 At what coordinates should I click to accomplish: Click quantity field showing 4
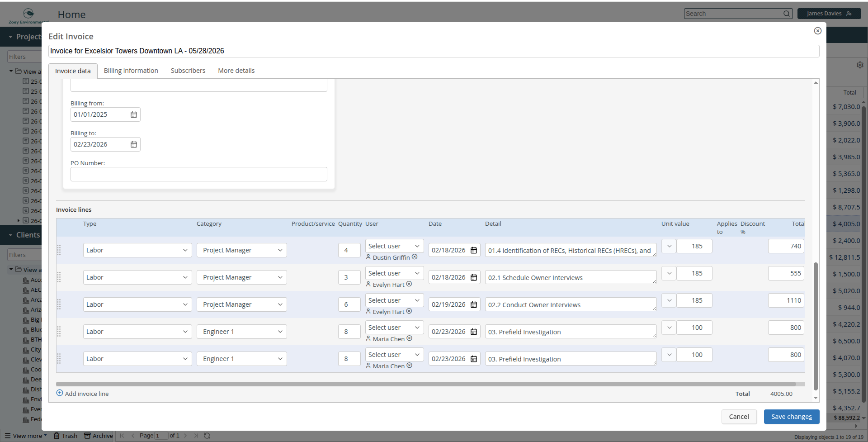pyautogui.click(x=349, y=250)
